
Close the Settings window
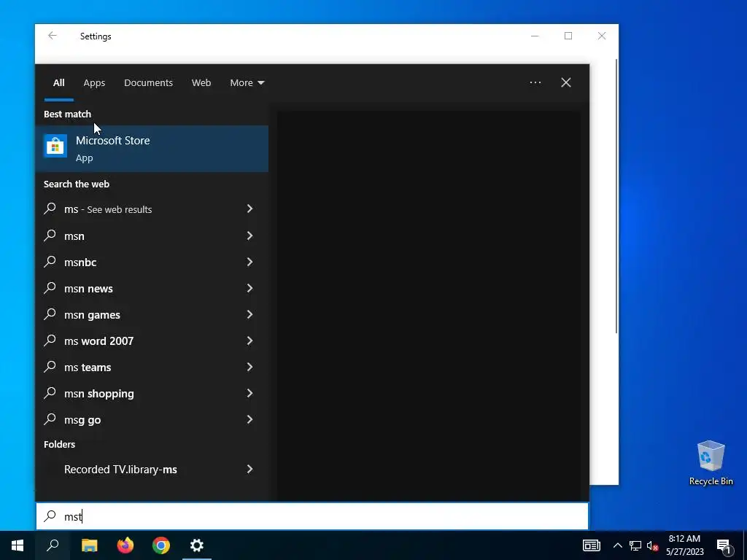(x=602, y=36)
